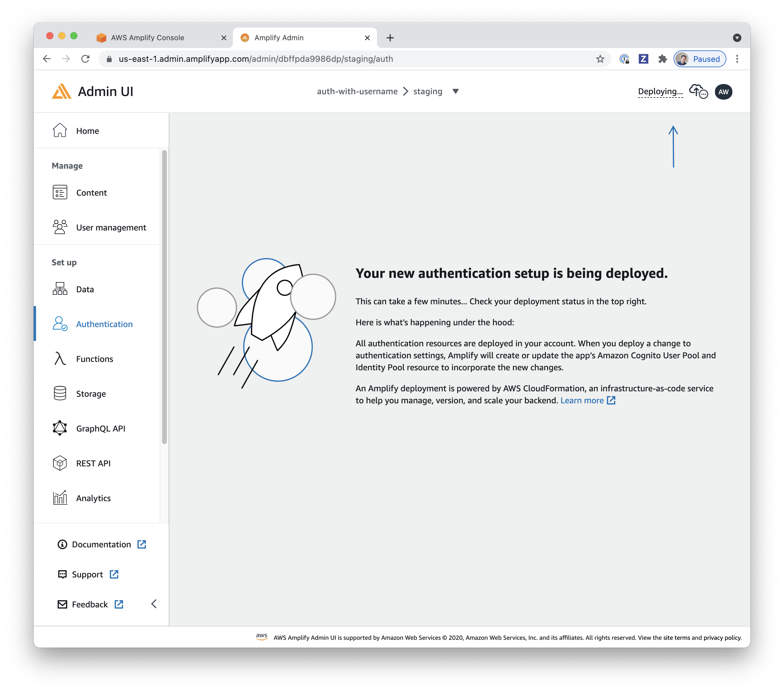Go forward to the next page
This screenshot has height=692, width=784.
click(66, 59)
